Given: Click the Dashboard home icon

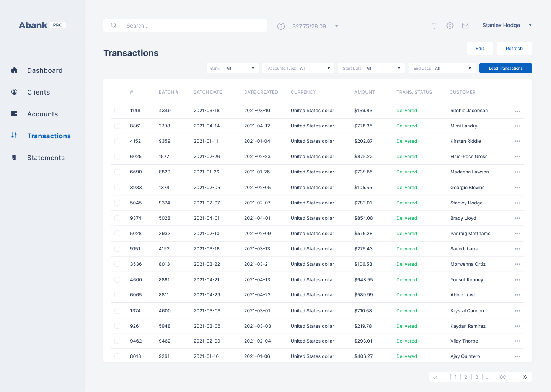Looking at the screenshot, I should [x=15, y=70].
